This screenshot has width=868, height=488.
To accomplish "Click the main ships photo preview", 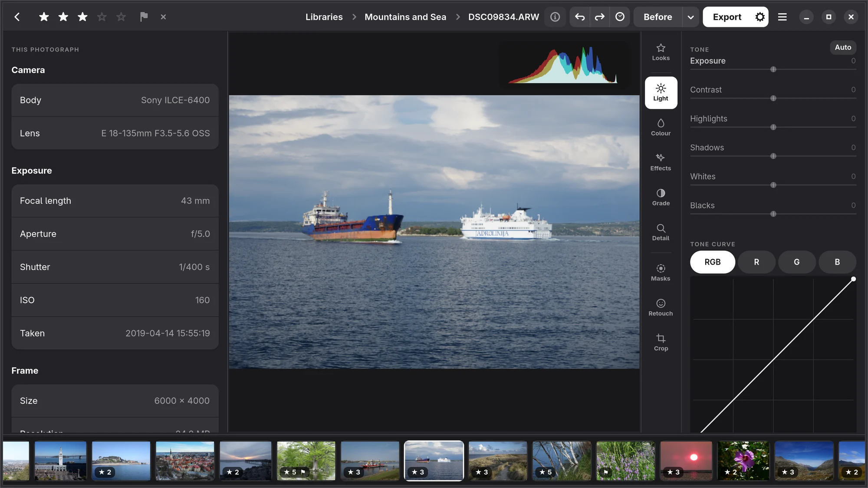I will click(434, 232).
